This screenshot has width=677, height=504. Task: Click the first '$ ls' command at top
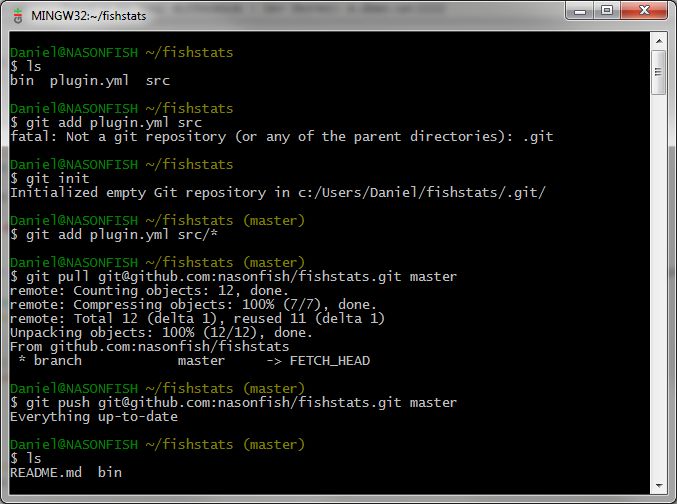25,67
